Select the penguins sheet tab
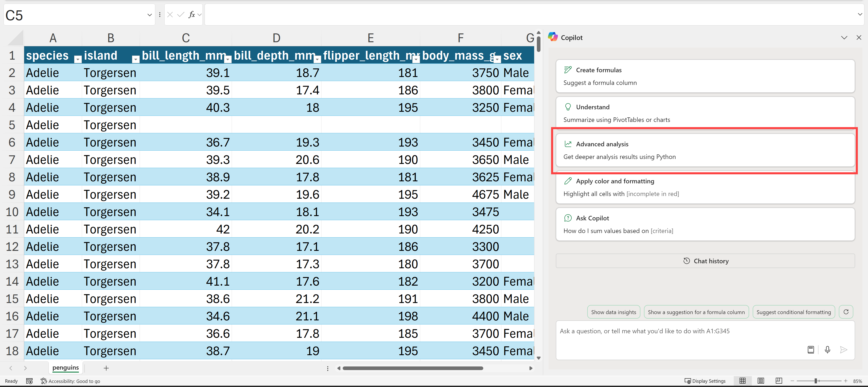 (65, 368)
